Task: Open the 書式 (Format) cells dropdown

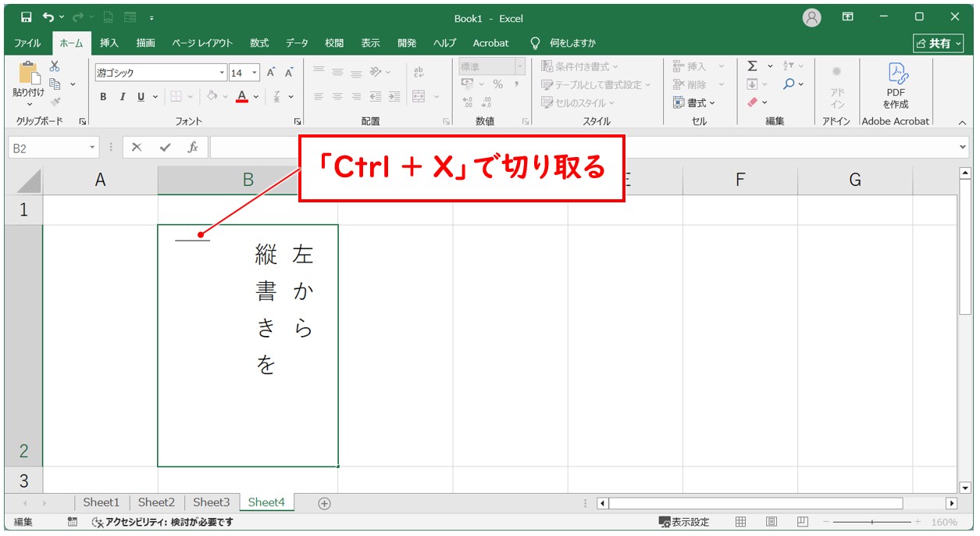Action: (694, 102)
